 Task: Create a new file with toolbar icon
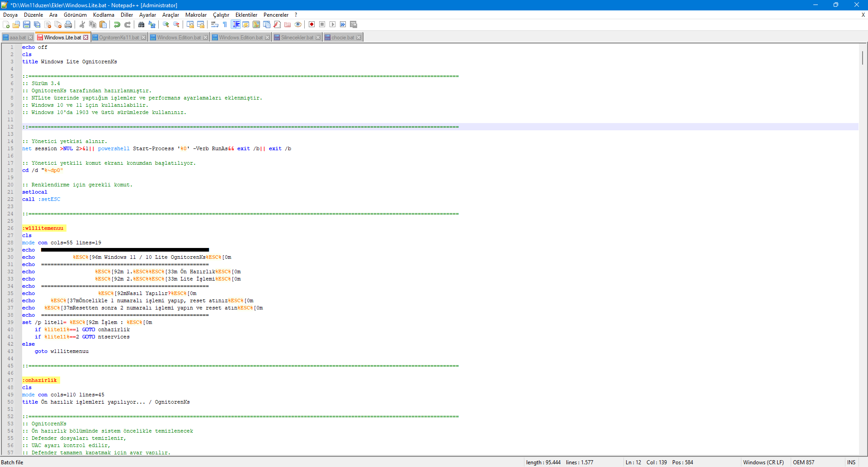pos(6,24)
